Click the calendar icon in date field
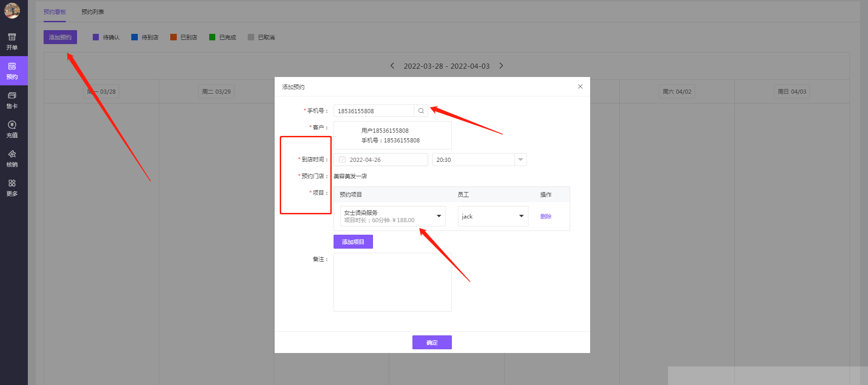Image resolution: width=868 pixels, height=385 pixels. (x=342, y=160)
